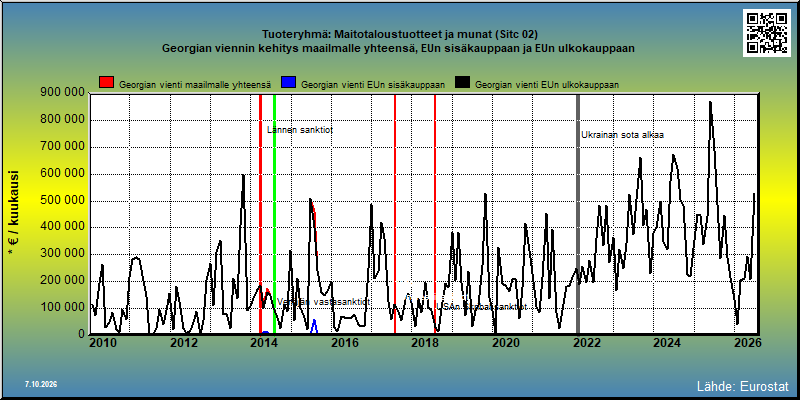Click the 'USAn Global sanktiot' annotation
This screenshot has width=800, height=400.
click(482, 307)
